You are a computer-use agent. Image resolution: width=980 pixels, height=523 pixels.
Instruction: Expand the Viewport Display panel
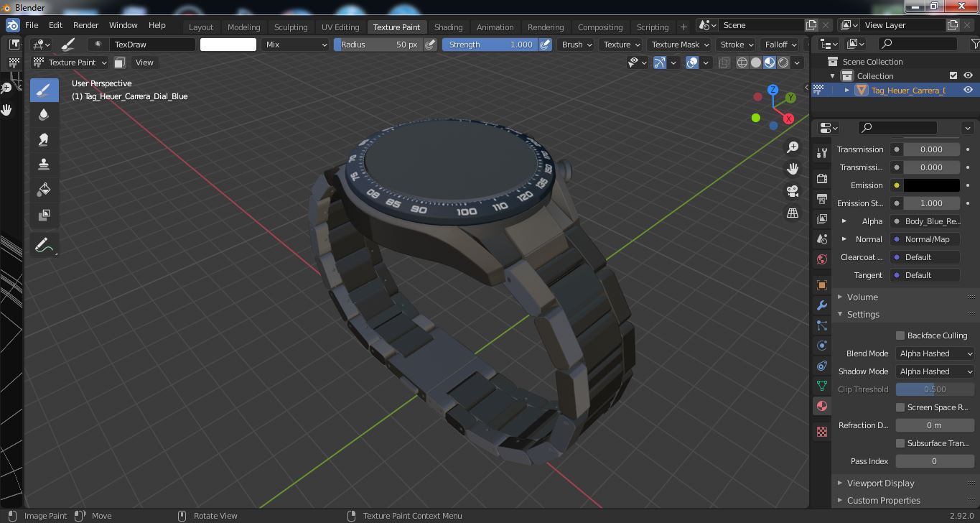[840, 483]
